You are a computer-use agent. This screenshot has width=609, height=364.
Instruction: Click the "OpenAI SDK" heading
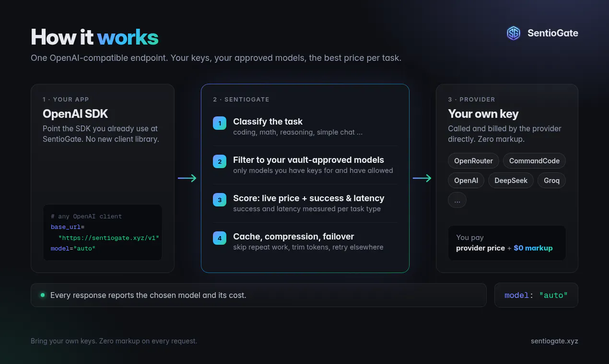[75, 114]
